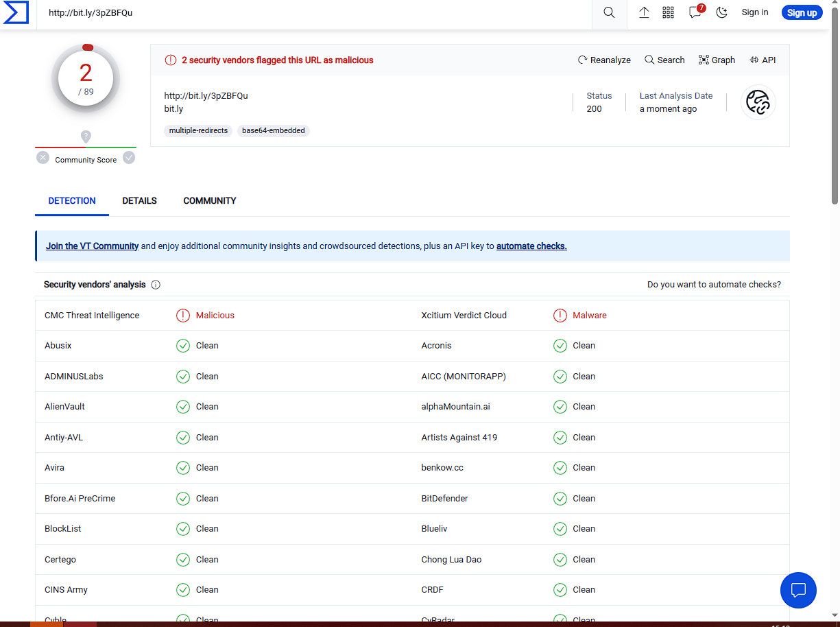
Task: Click the bit.ly domain text
Action: click(173, 109)
